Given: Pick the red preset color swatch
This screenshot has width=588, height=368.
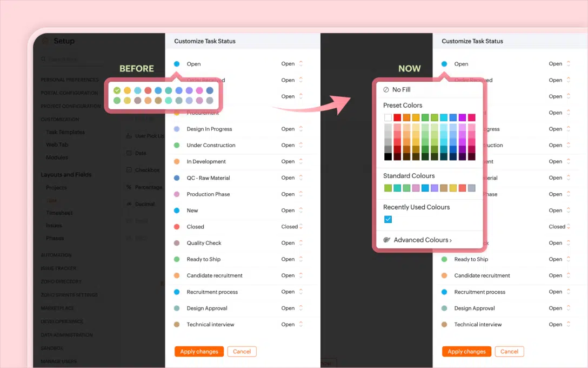Looking at the screenshot, I should point(397,117).
